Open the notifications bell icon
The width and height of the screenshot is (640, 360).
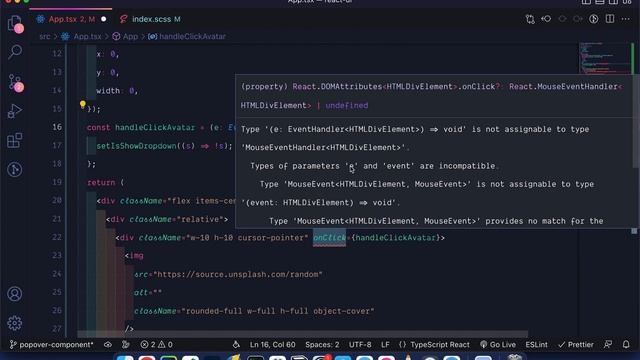point(626,345)
